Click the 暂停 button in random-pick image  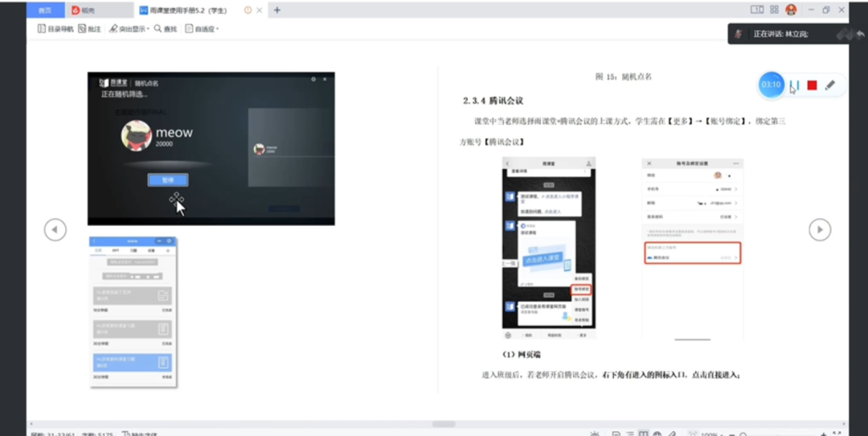168,180
